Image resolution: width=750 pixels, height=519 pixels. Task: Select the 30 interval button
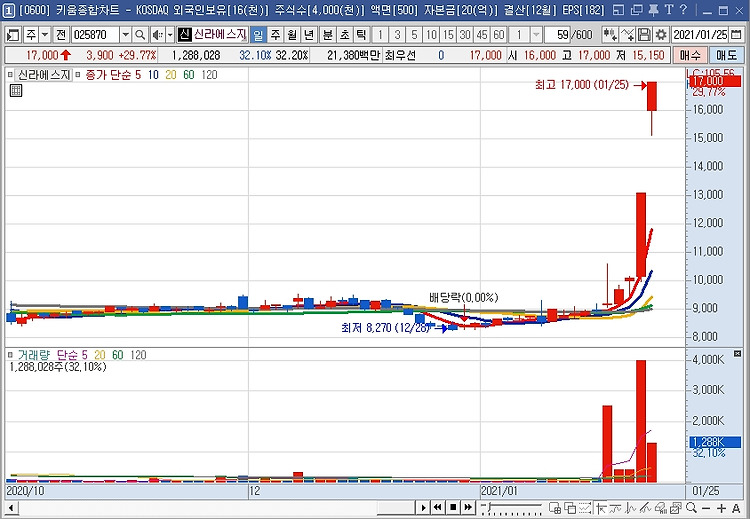(465, 34)
